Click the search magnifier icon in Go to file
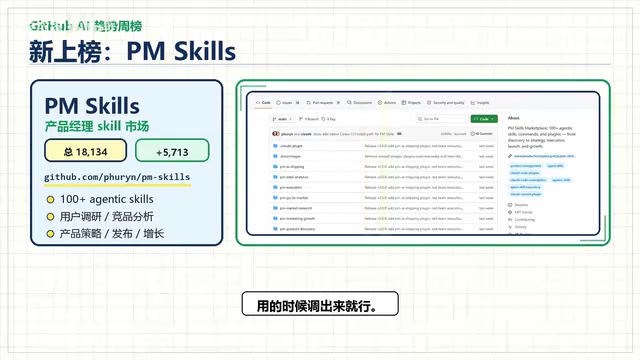The height and width of the screenshot is (360, 640). pos(420,119)
